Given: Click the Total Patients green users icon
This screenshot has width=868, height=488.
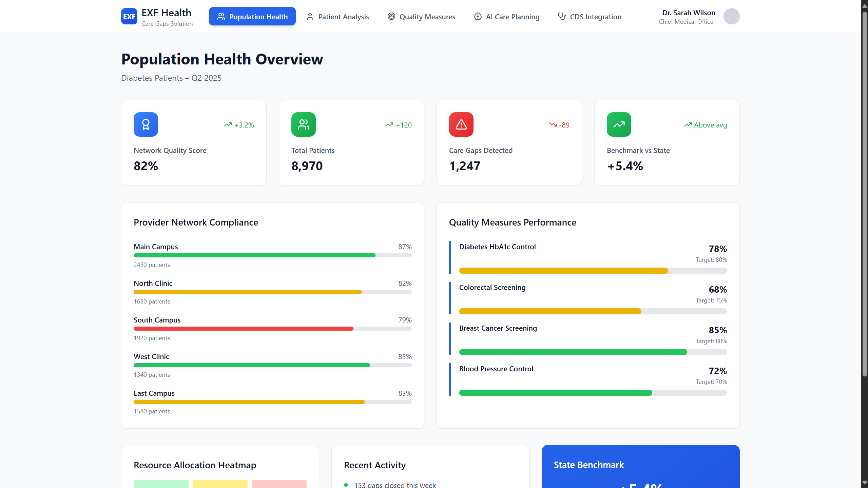Looking at the screenshot, I should 304,124.
